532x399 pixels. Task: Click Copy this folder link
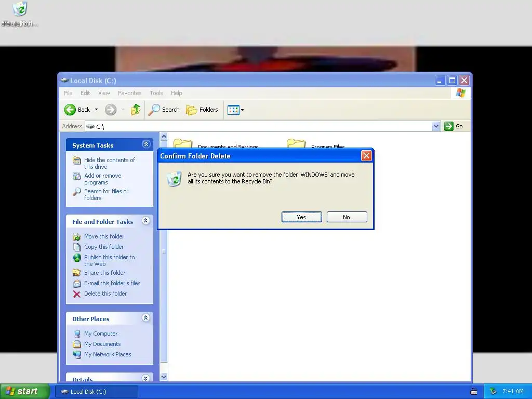103,247
